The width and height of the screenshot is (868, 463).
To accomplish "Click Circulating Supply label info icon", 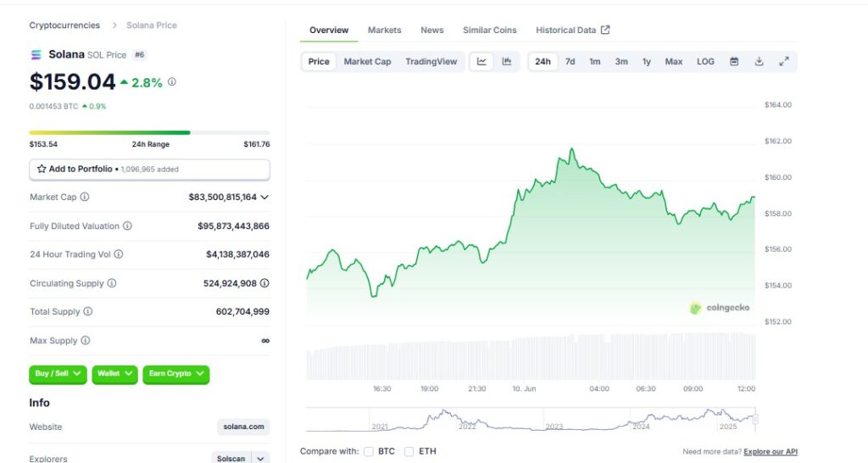I will 112,283.
